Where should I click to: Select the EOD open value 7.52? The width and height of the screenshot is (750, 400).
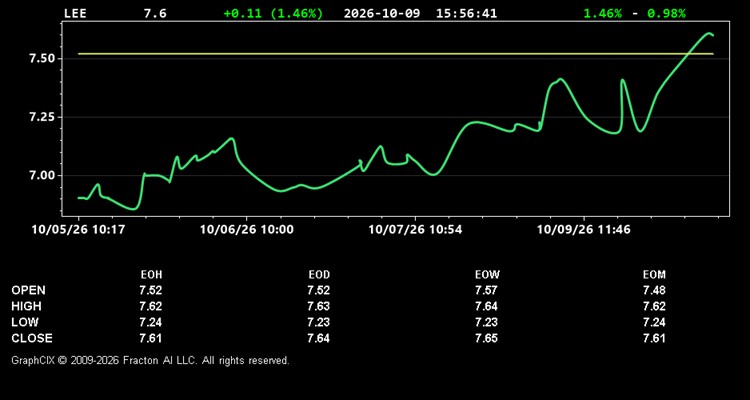[x=319, y=290]
